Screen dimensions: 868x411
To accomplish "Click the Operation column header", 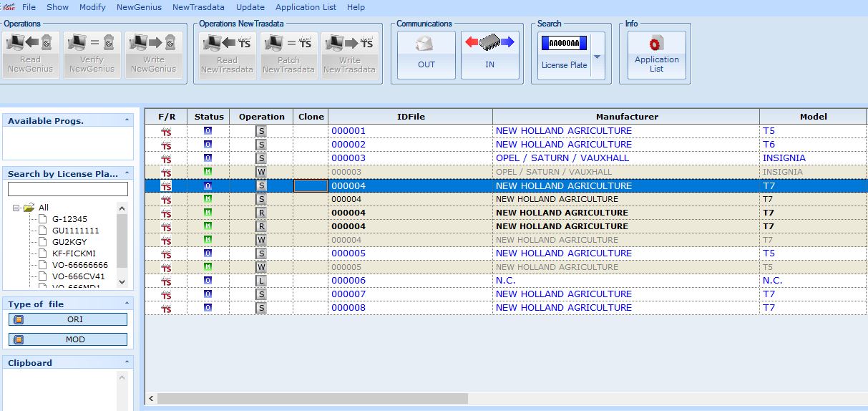I will pyautogui.click(x=261, y=117).
